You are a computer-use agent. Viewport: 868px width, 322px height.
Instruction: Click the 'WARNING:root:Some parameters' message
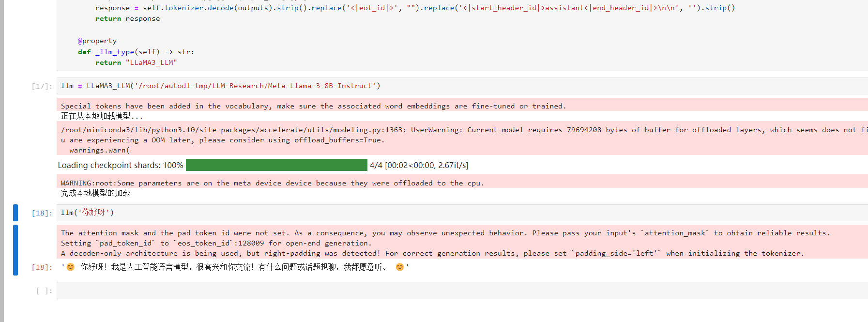click(x=272, y=183)
